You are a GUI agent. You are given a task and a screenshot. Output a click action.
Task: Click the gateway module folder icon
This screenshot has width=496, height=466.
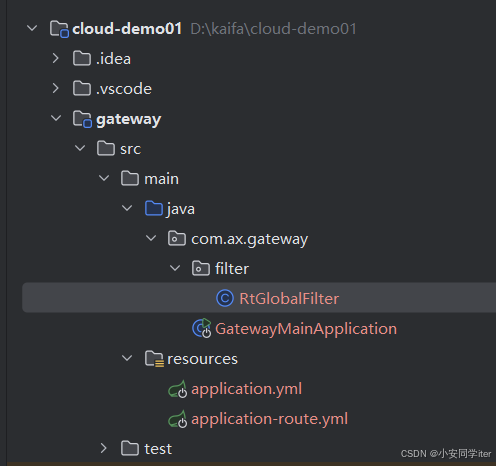(x=82, y=119)
